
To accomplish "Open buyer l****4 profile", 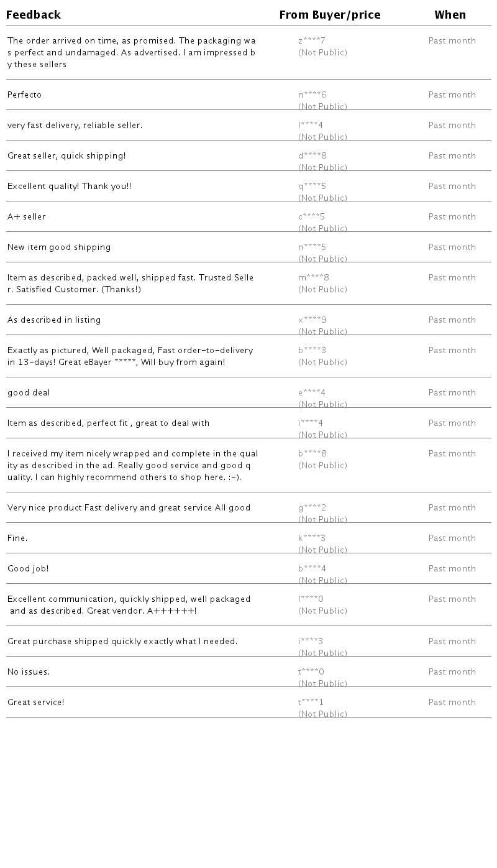I will [x=311, y=126].
